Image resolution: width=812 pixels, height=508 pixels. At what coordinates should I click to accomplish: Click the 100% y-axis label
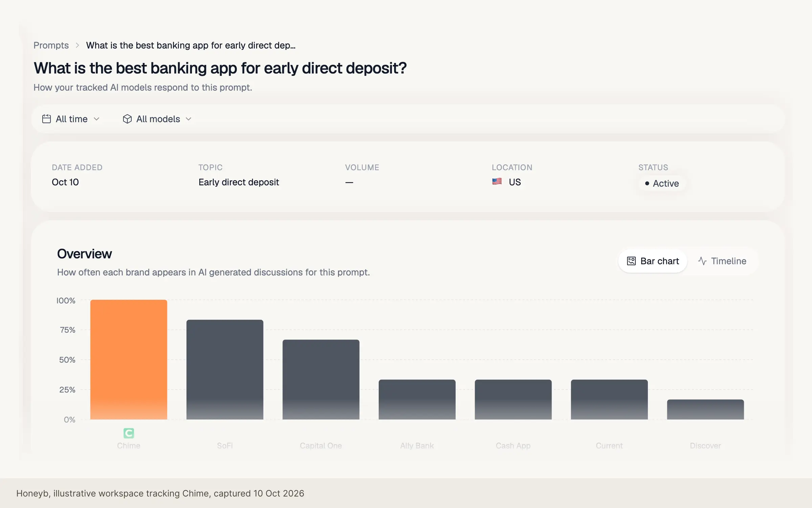[x=66, y=300]
